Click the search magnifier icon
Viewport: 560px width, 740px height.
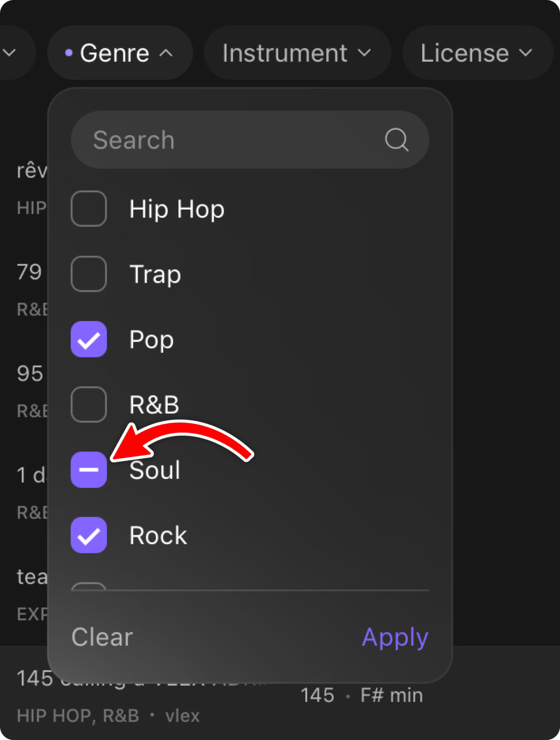[396, 140]
